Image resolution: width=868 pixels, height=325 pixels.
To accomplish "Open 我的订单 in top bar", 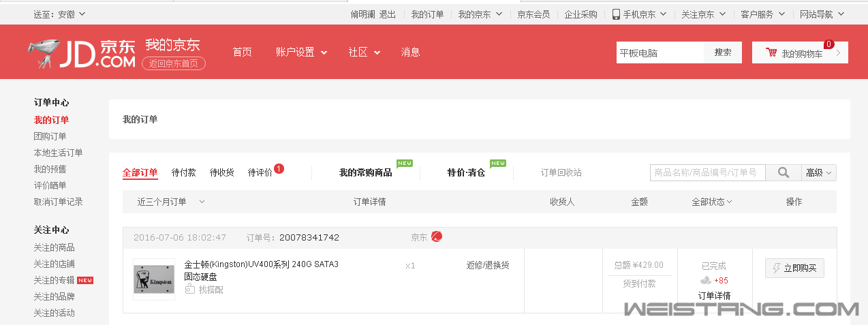I will pyautogui.click(x=427, y=14).
